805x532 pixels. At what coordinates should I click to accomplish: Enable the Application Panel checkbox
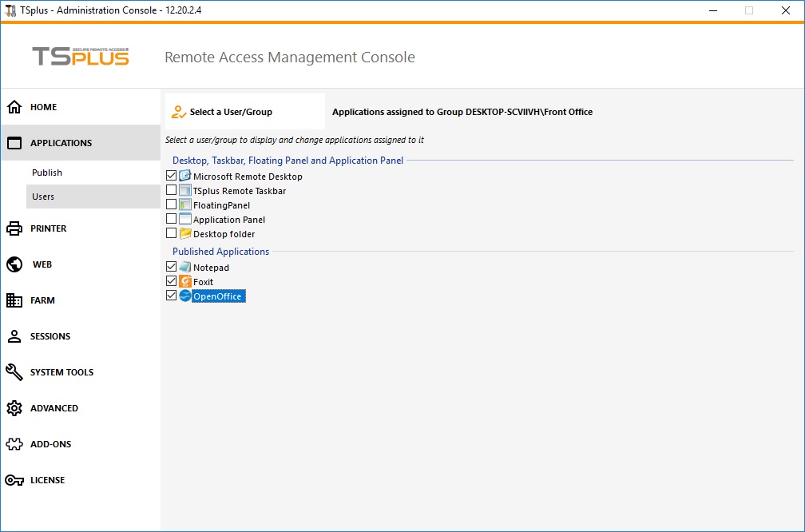tap(171, 219)
